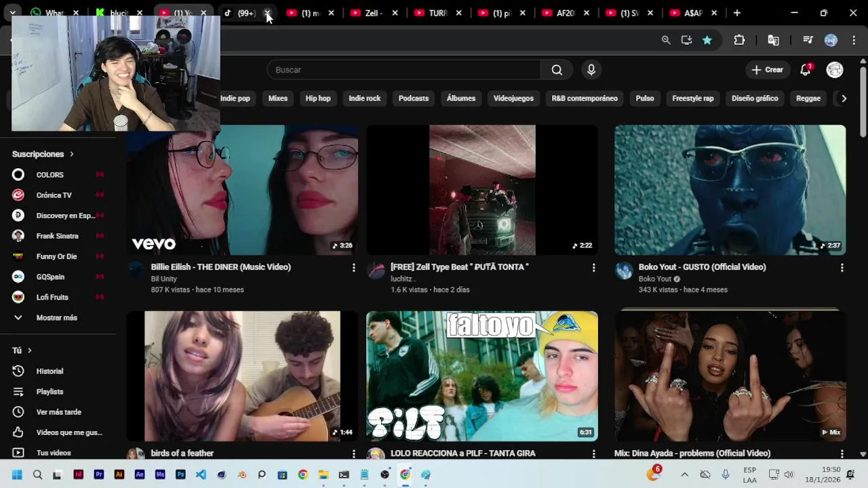This screenshot has height=488, width=868.
Task: Click the zoom magnifier icon in address bar
Action: [x=666, y=40]
